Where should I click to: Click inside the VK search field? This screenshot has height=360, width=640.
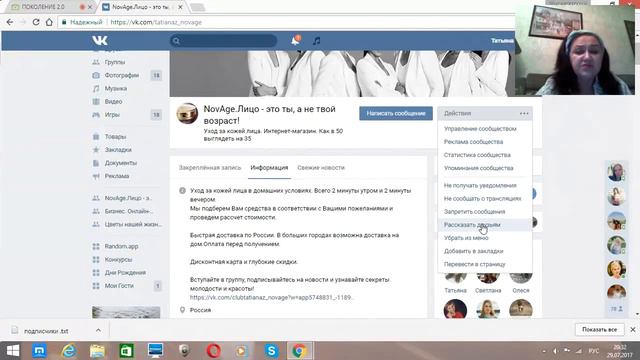(224, 41)
